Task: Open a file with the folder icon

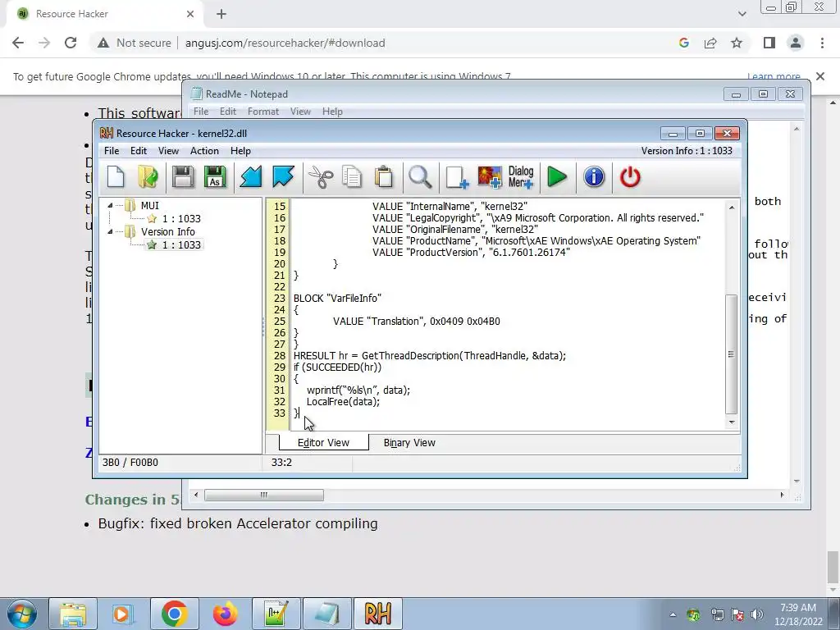Action: (x=148, y=177)
